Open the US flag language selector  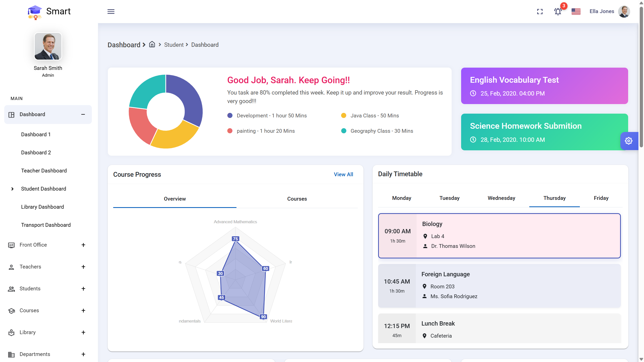coord(576,12)
